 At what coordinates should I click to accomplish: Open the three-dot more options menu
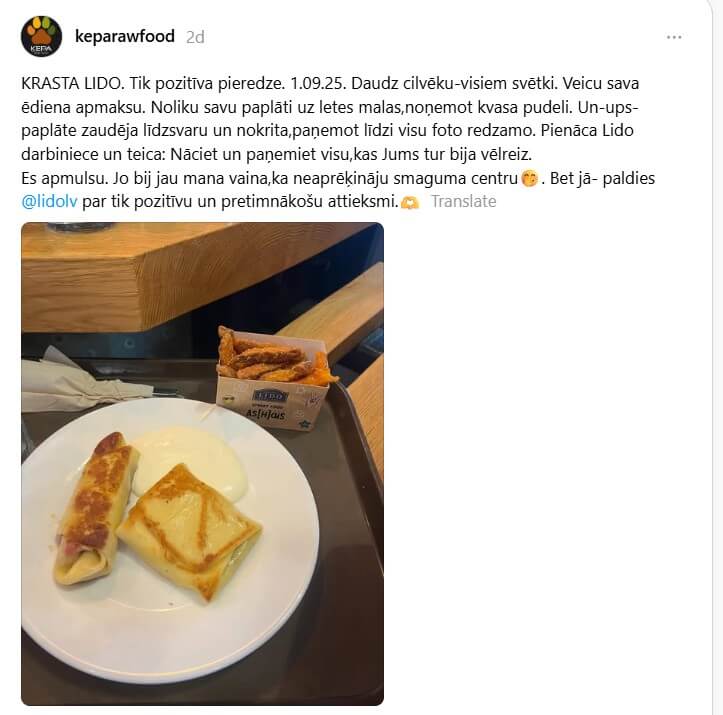click(674, 37)
